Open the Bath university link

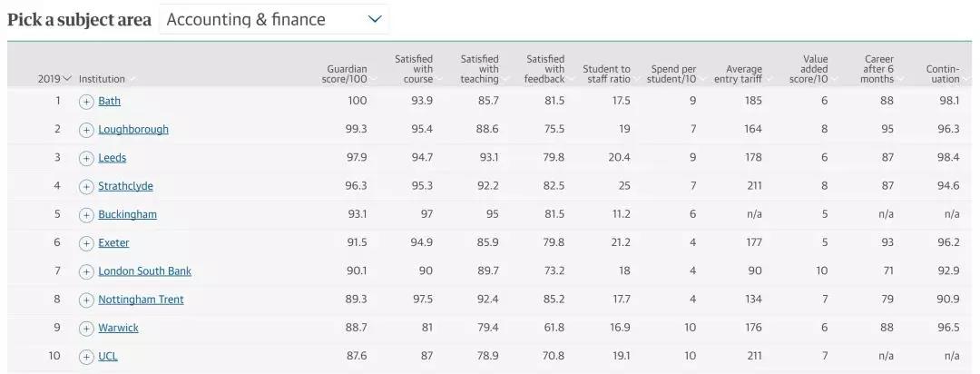click(x=109, y=102)
